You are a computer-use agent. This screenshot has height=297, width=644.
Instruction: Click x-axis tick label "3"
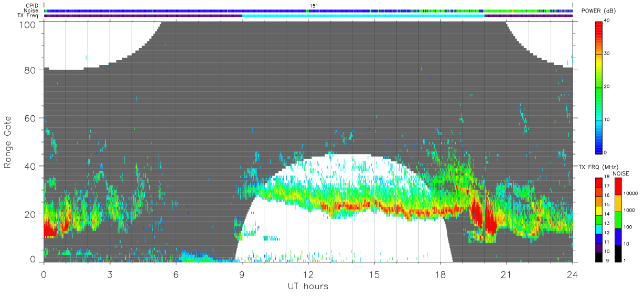[x=110, y=274]
